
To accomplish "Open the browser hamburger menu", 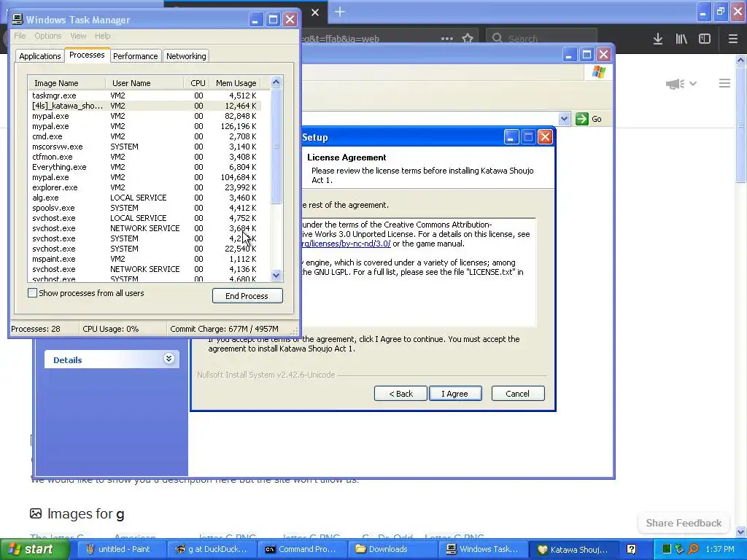I will click(732, 39).
